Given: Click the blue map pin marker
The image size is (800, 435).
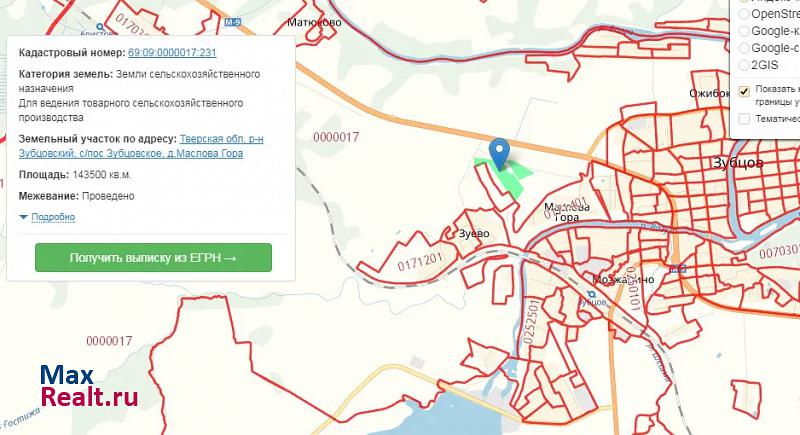Looking at the screenshot, I should click(x=499, y=154).
